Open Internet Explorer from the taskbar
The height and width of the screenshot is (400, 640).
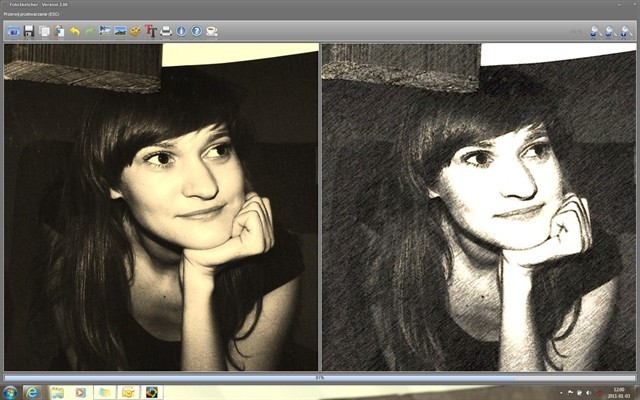click(32, 393)
